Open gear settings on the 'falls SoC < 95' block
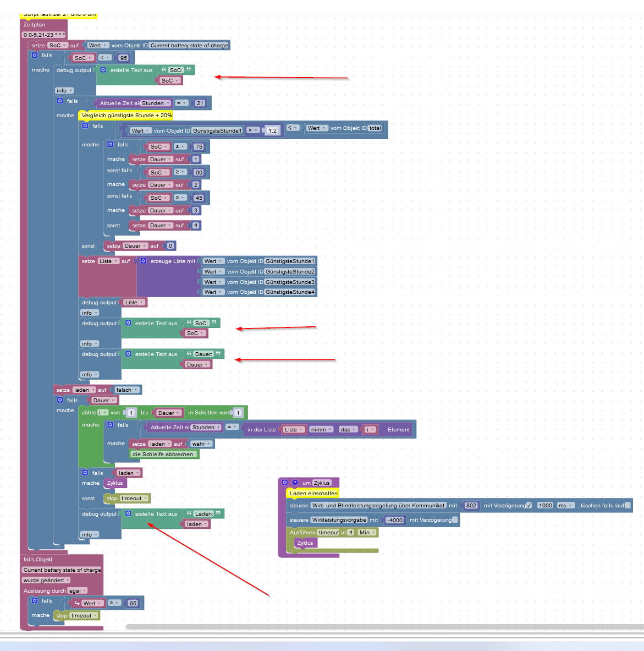The height and width of the screenshot is (651, 644). (35, 55)
